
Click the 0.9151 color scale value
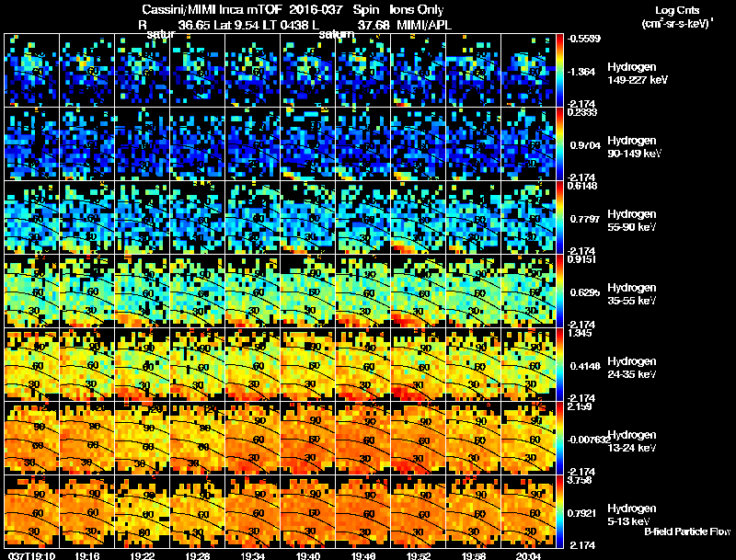coord(582,259)
